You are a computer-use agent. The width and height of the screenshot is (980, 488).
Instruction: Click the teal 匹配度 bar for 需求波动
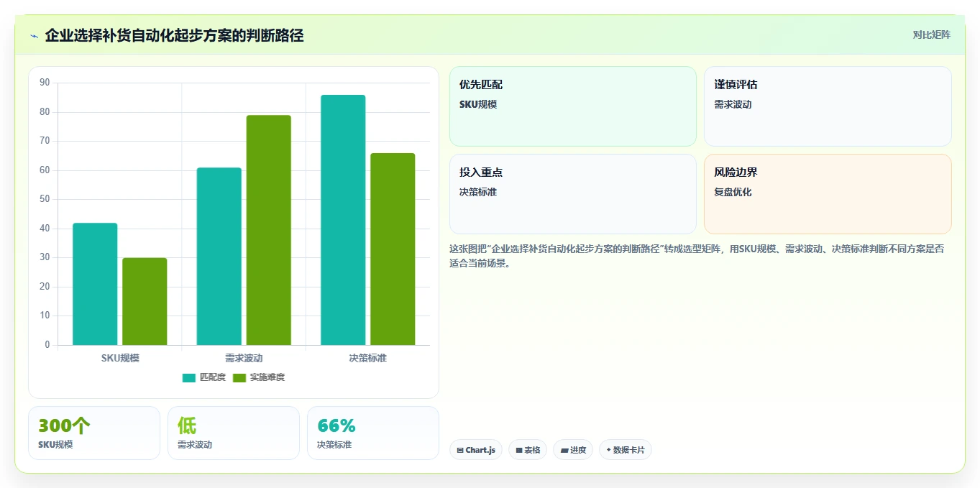click(219, 256)
